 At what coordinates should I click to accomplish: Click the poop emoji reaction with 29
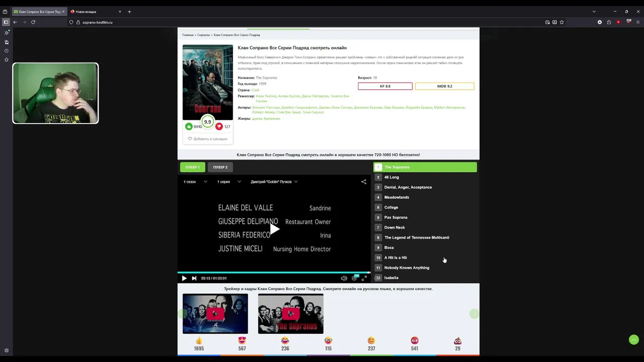[457, 341]
